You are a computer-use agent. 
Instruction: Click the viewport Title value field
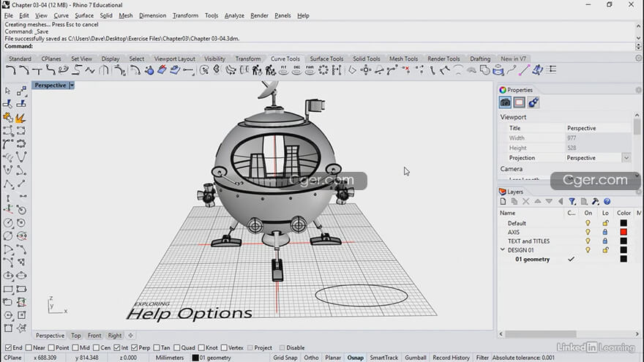pos(598,128)
